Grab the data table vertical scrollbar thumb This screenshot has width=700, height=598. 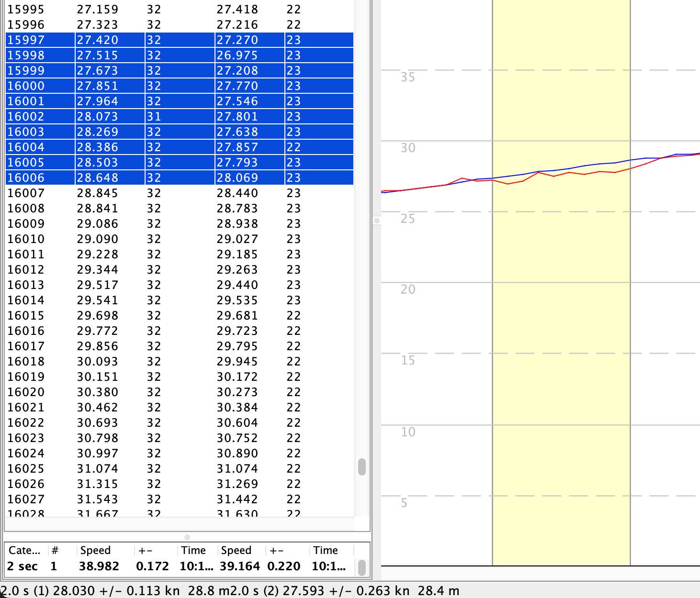(x=362, y=467)
